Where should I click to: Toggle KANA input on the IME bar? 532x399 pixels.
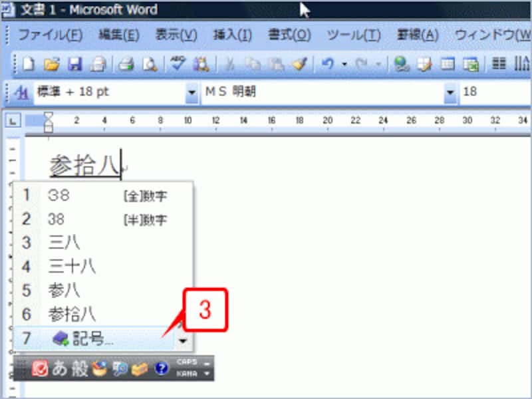188,373
